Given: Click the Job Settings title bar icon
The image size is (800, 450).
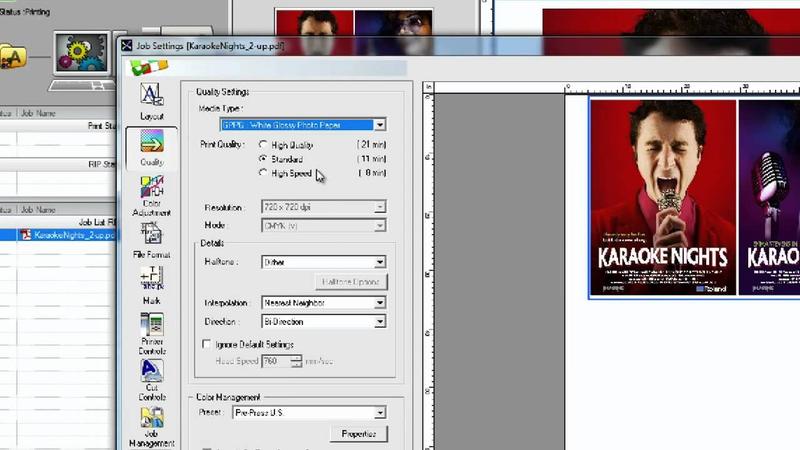Looking at the screenshot, I should (127, 46).
